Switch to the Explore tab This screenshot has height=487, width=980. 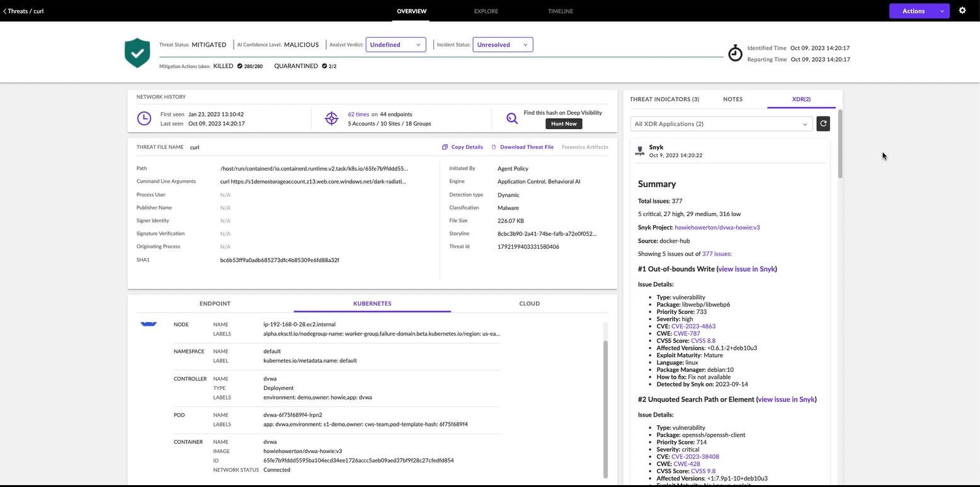[486, 11]
